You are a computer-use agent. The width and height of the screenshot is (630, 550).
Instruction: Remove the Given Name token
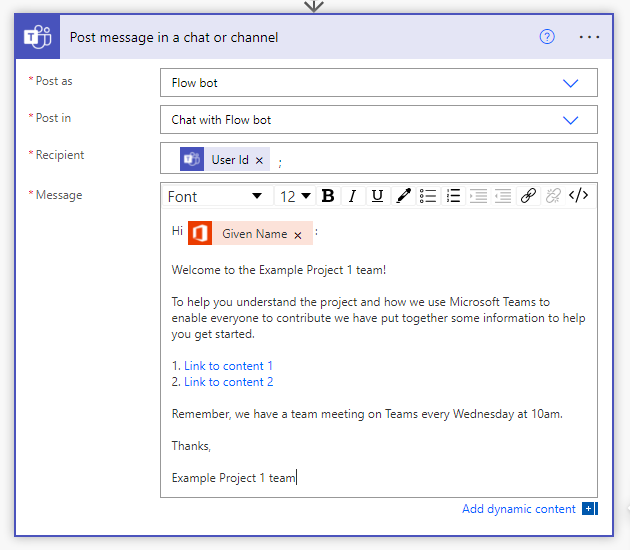[298, 235]
